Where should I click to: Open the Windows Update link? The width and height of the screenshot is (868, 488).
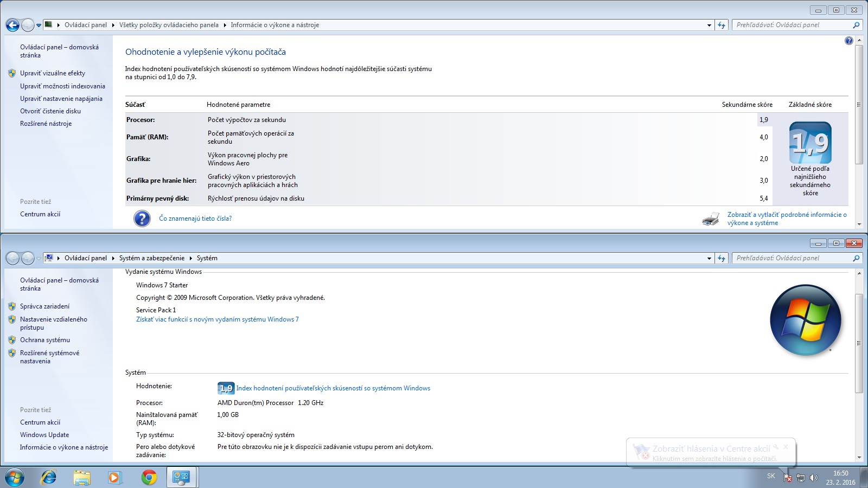click(44, 435)
